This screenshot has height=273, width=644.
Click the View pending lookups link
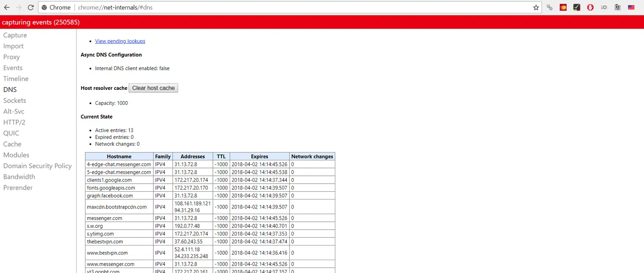click(120, 41)
